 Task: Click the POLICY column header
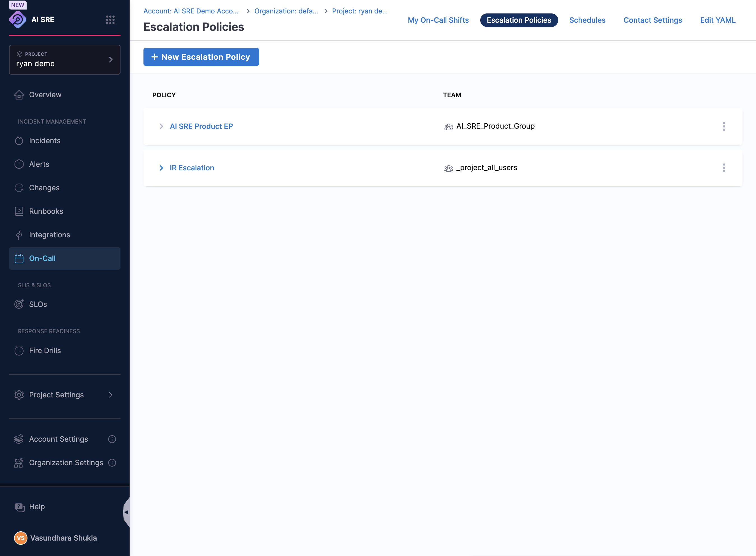[164, 95]
